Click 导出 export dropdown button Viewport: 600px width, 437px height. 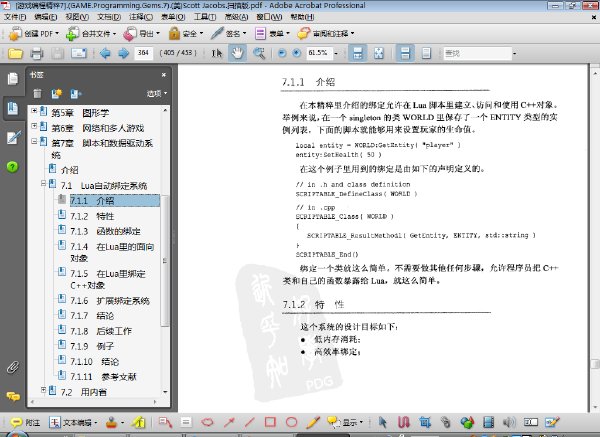(142, 34)
